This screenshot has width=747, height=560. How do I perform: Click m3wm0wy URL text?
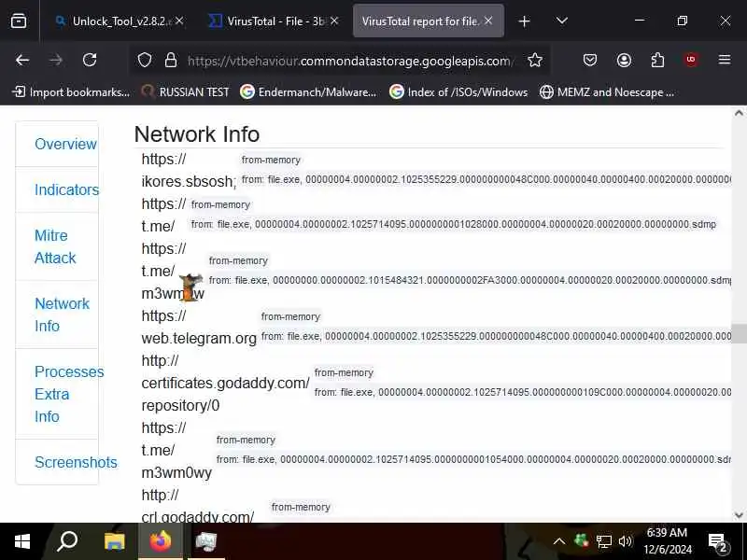(176, 472)
